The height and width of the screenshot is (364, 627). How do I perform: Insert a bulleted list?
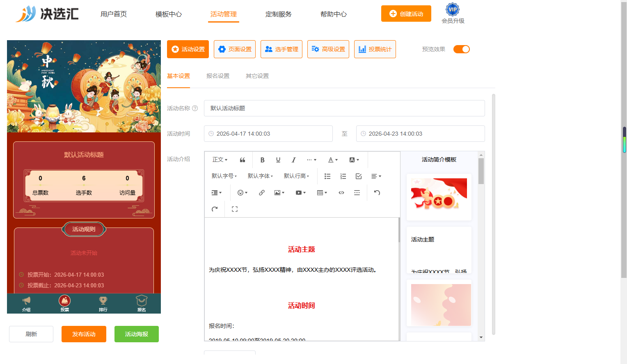point(327,176)
